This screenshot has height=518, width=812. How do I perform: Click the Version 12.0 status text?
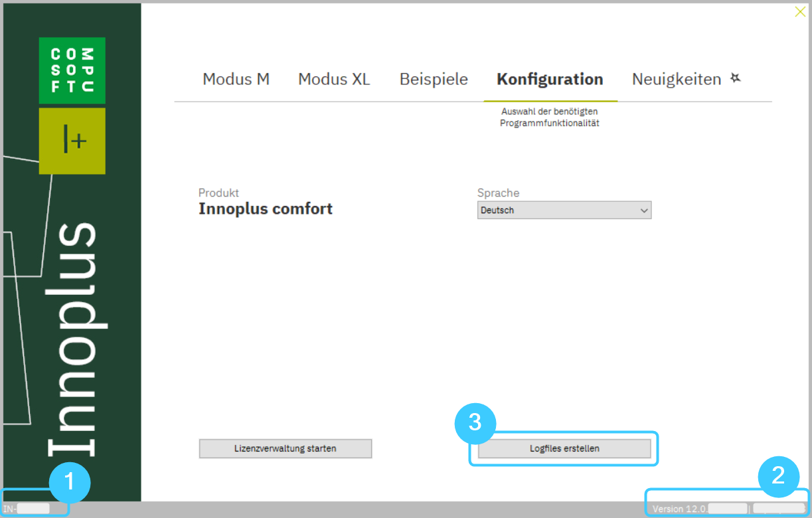pyautogui.click(x=679, y=509)
